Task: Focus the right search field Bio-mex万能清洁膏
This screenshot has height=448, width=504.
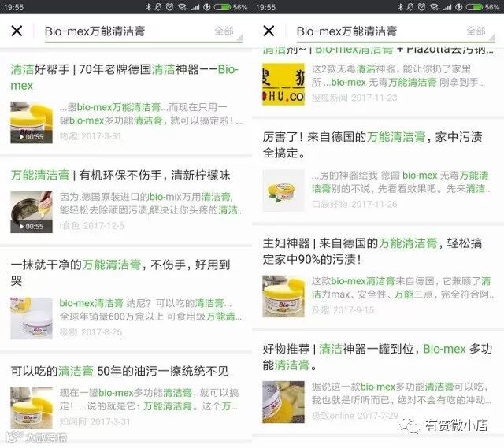Action: (395, 31)
